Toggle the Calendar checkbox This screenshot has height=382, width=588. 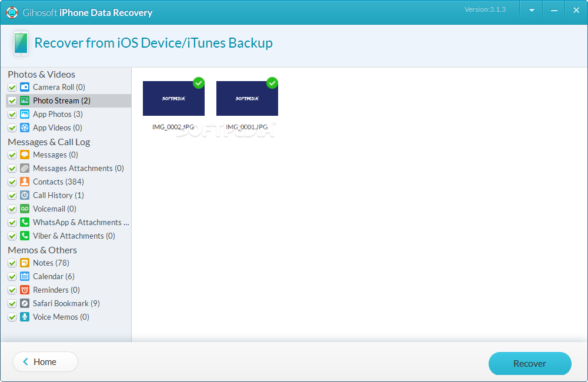(12, 277)
